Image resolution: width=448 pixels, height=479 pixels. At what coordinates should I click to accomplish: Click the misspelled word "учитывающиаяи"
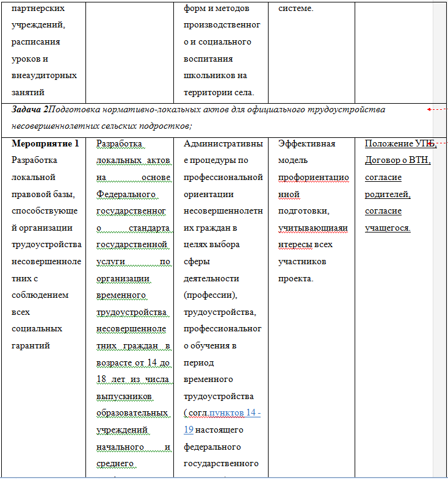(x=313, y=228)
